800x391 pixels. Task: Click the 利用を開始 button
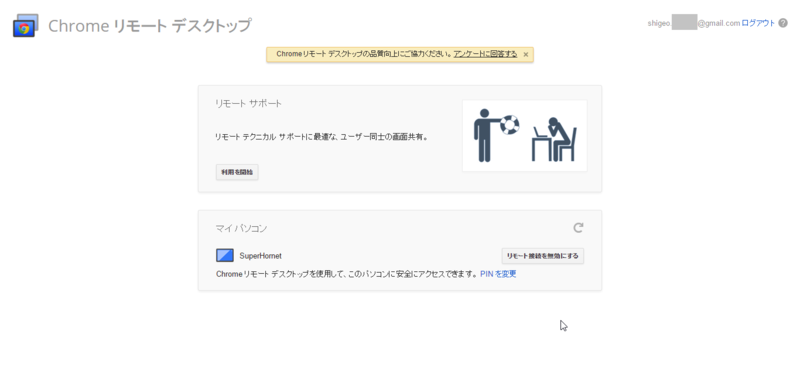tap(237, 172)
